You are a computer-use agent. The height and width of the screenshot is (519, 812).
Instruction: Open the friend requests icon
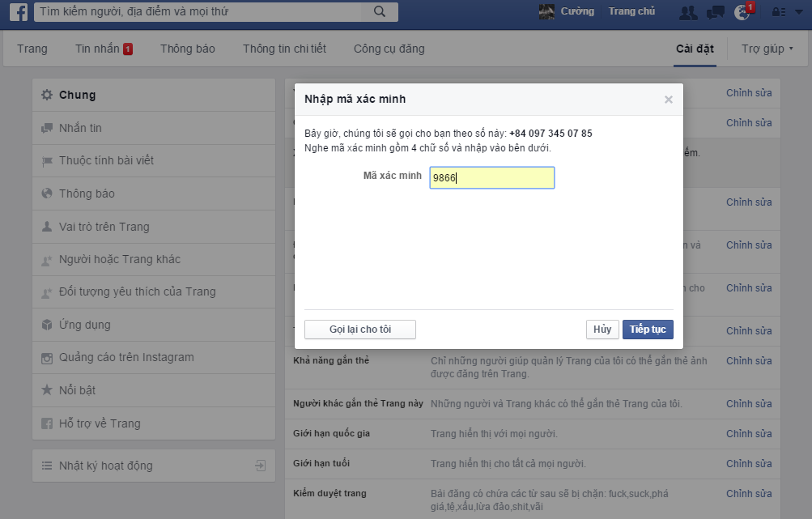pyautogui.click(x=688, y=12)
